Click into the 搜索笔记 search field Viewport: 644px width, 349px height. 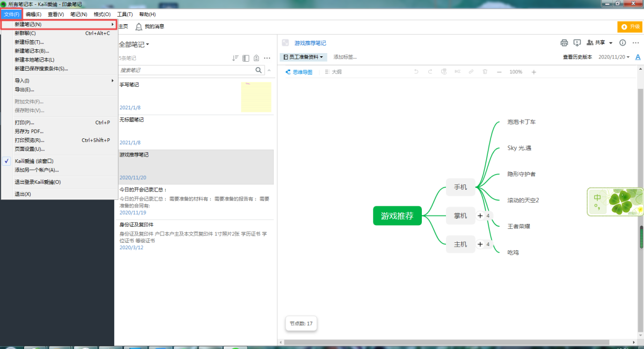(x=185, y=70)
